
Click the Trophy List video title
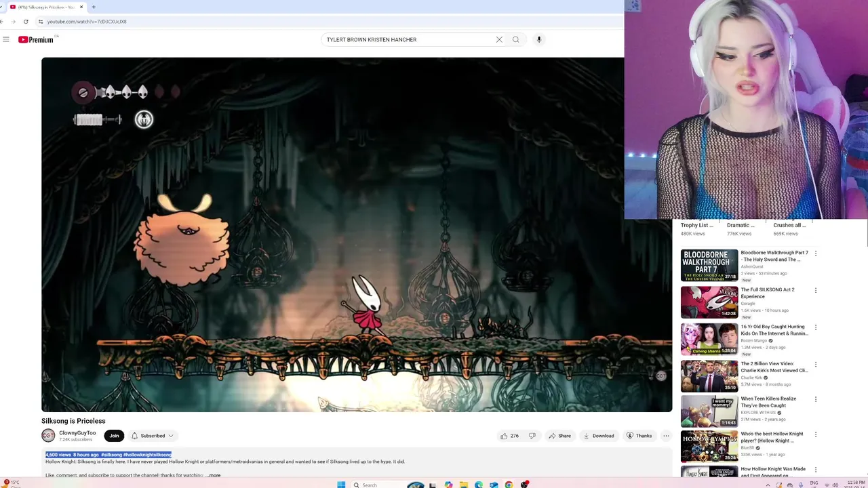(696, 225)
